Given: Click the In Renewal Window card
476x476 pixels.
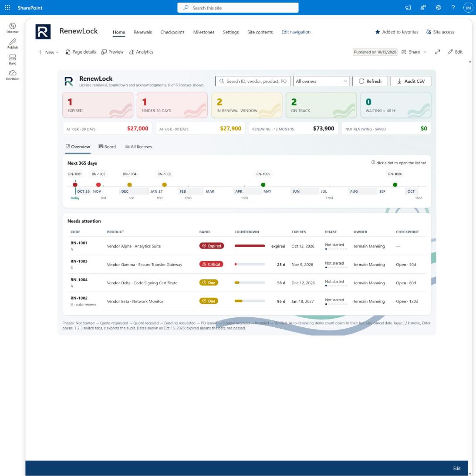Looking at the screenshot, I should tap(246, 105).
